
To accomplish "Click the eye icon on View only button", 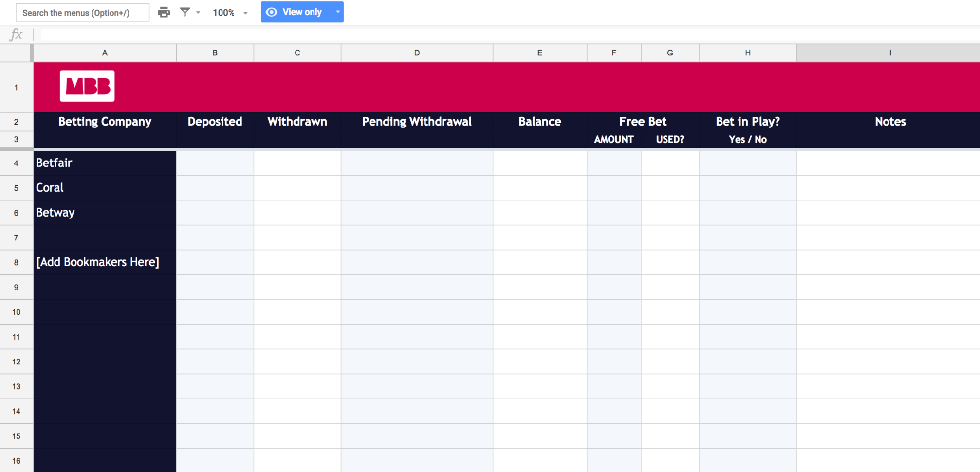I will [x=272, y=12].
